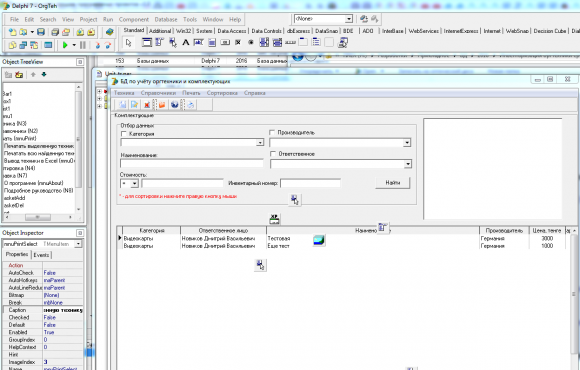The height and width of the screenshot is (370, 580).
Task: Enable the Категория checkbox
Action: (124, 134)
